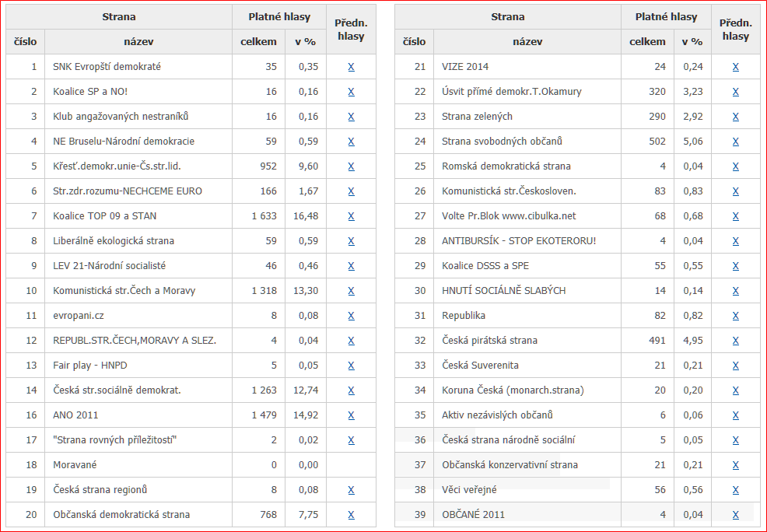Open X link for Liberálně ekologická strana
The height and width of the screenshot is (532, 767).
tap(351, 242)
